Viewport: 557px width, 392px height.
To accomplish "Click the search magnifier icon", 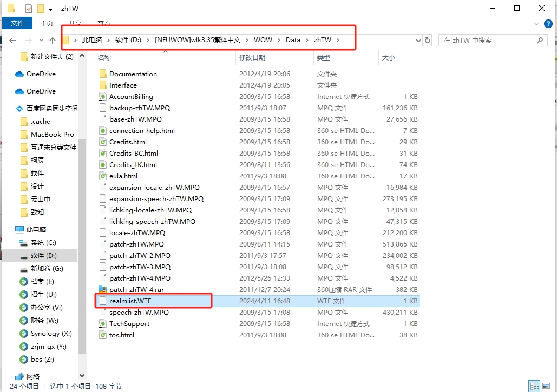I will tap(540, 41).
